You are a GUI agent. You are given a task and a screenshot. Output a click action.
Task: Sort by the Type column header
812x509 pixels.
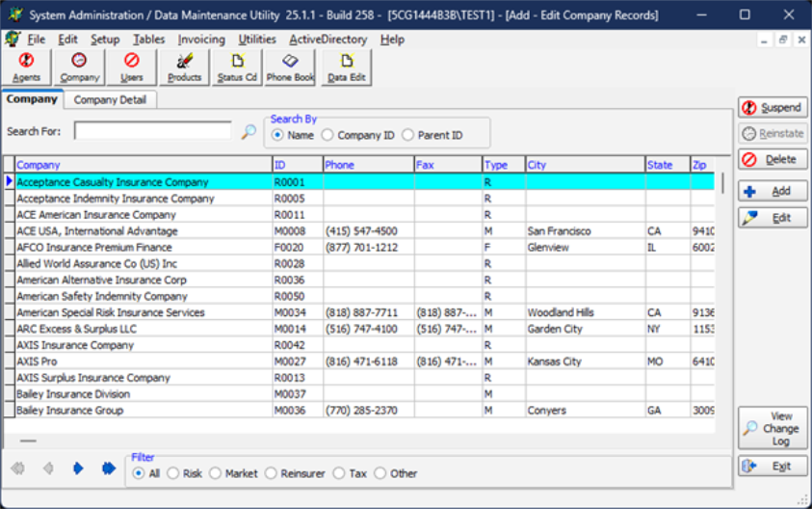[504, 165]
